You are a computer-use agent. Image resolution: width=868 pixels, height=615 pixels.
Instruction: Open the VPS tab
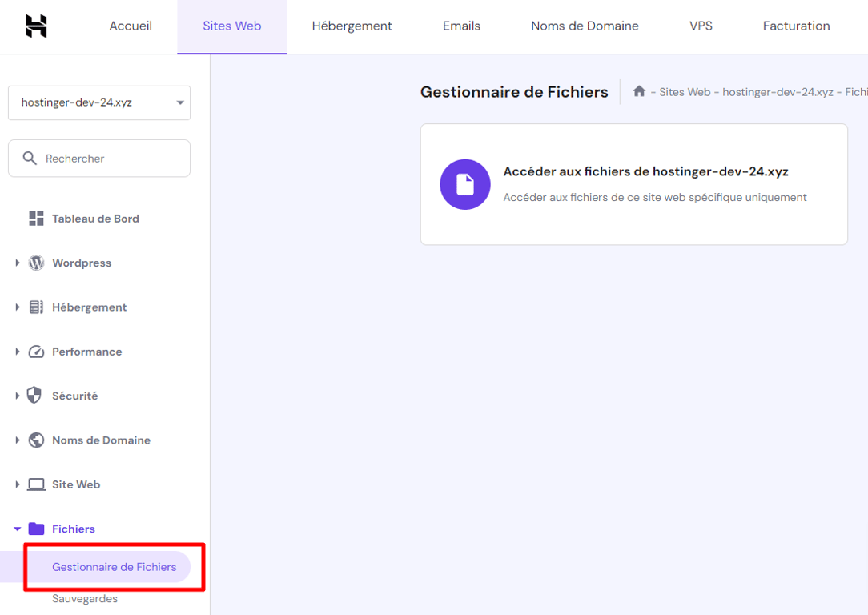[701, 26]
